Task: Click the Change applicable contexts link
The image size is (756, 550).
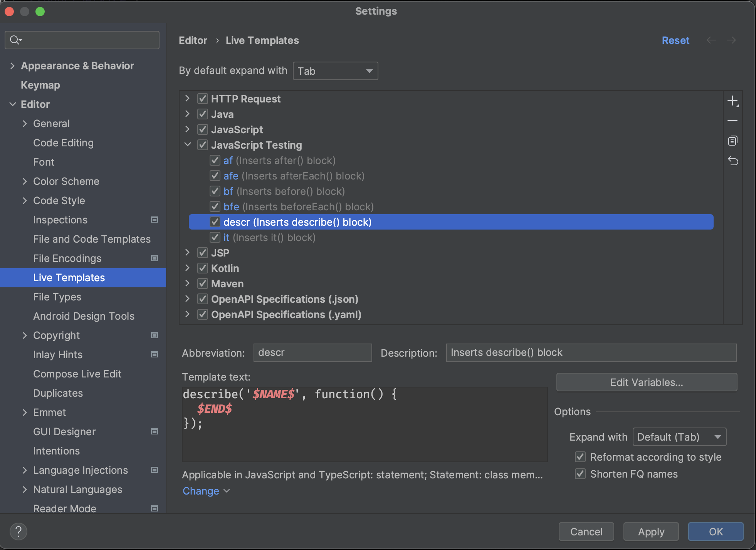Action: pyautogui.click(x=206, y=491)
